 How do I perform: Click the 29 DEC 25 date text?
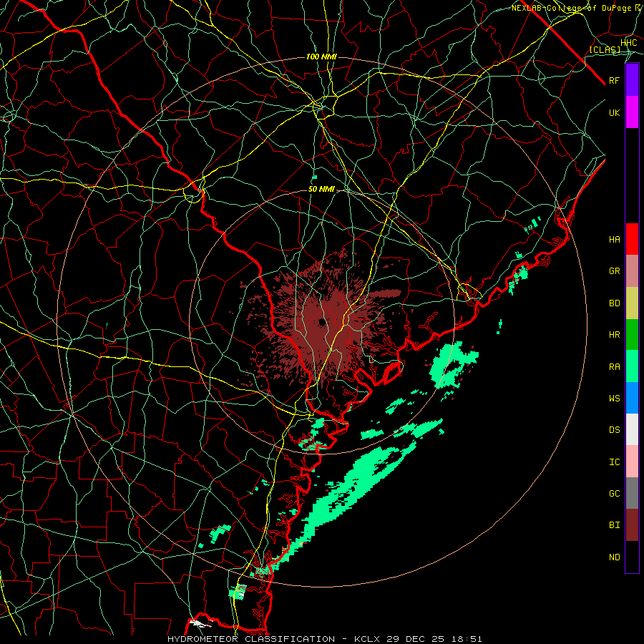click(415, 639)
